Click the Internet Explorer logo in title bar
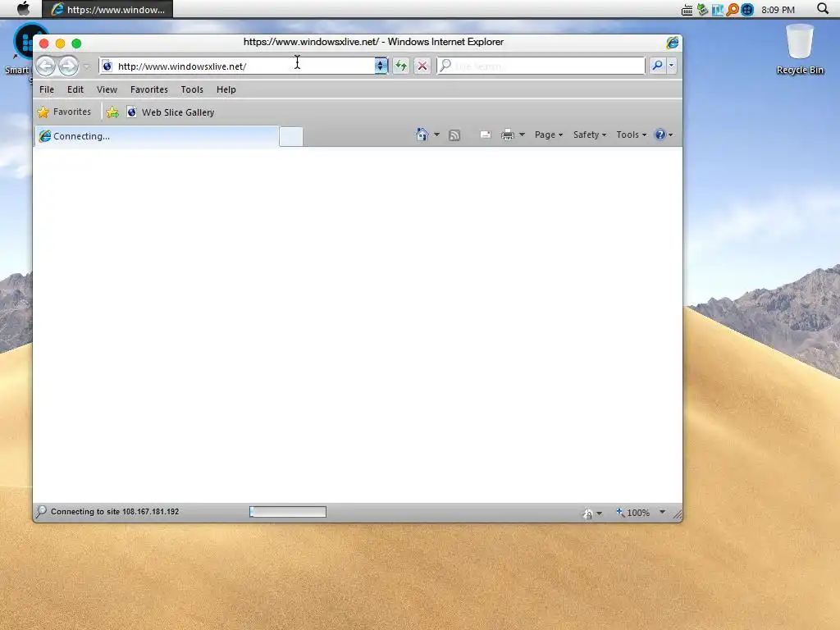Screen dimensions: 840x630 pyautogui.click(x=673, y=43)
